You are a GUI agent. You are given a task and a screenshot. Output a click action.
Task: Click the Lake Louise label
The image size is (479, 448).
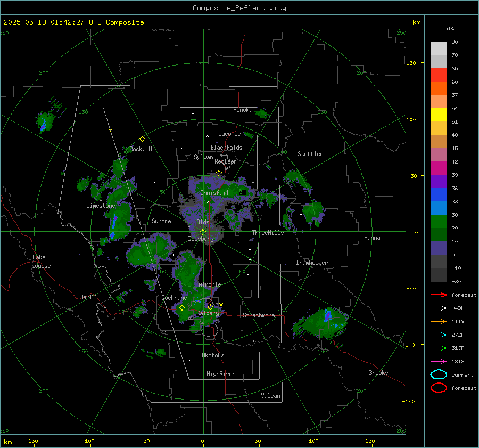(x=42, y=262)
